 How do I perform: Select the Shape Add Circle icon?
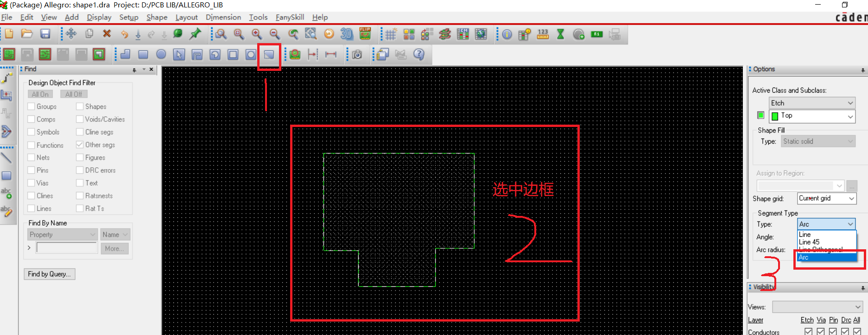pyautogui.click(x=161, y=54)
